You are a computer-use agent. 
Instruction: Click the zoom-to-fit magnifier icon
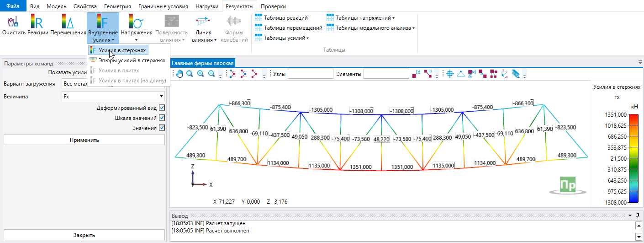[190, 74]
